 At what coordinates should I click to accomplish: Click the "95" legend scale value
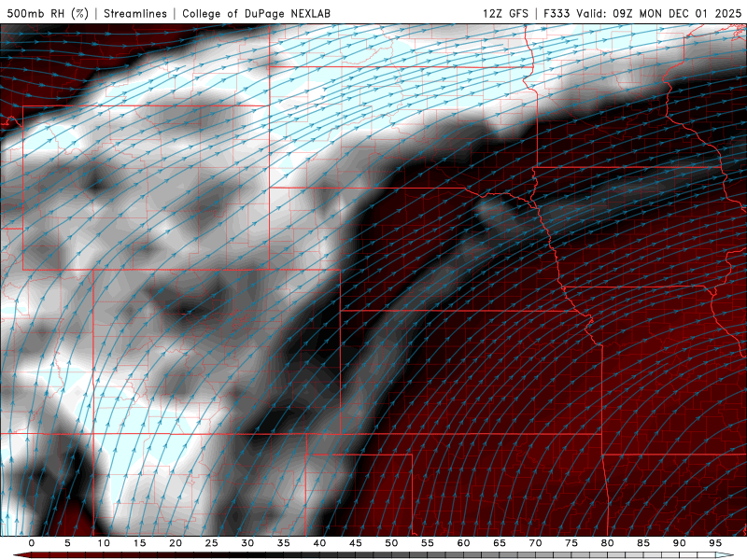715,543
